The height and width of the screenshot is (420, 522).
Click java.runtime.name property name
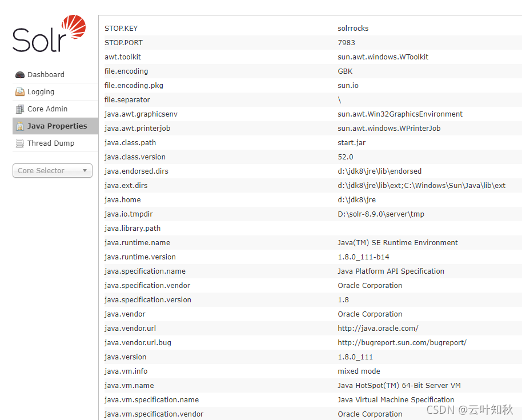click(x=137, y=243)
